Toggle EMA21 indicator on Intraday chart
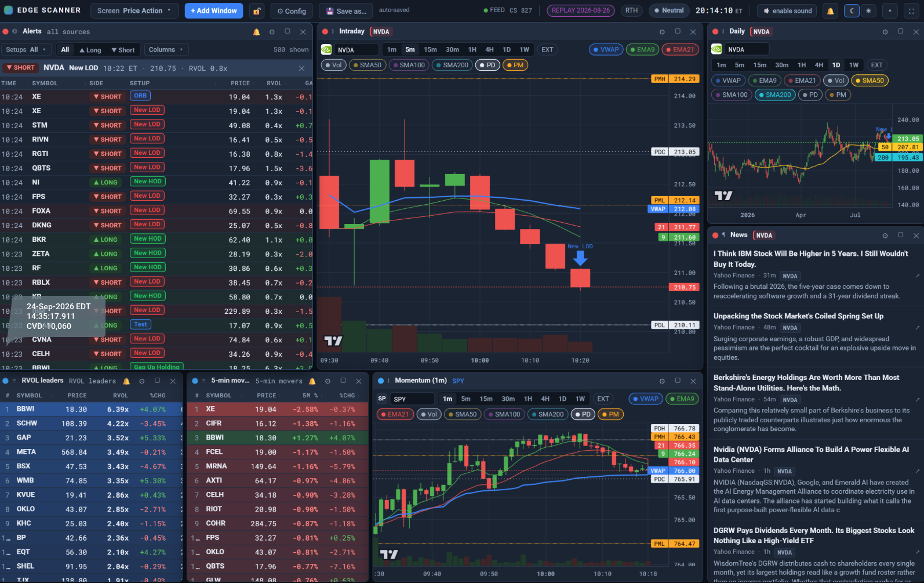 [x=679, y=50]
